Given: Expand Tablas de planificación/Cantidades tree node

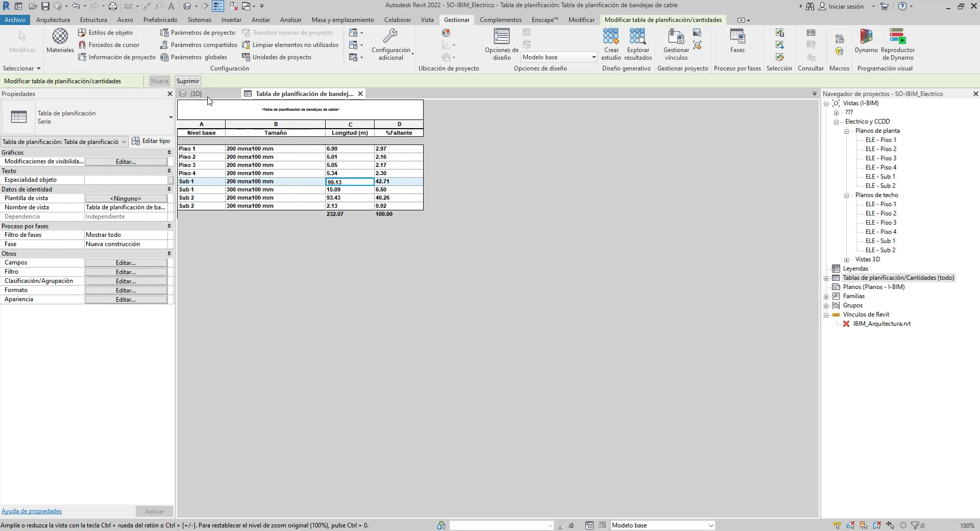Looking at the screenshot, I should tap(826, 278).
